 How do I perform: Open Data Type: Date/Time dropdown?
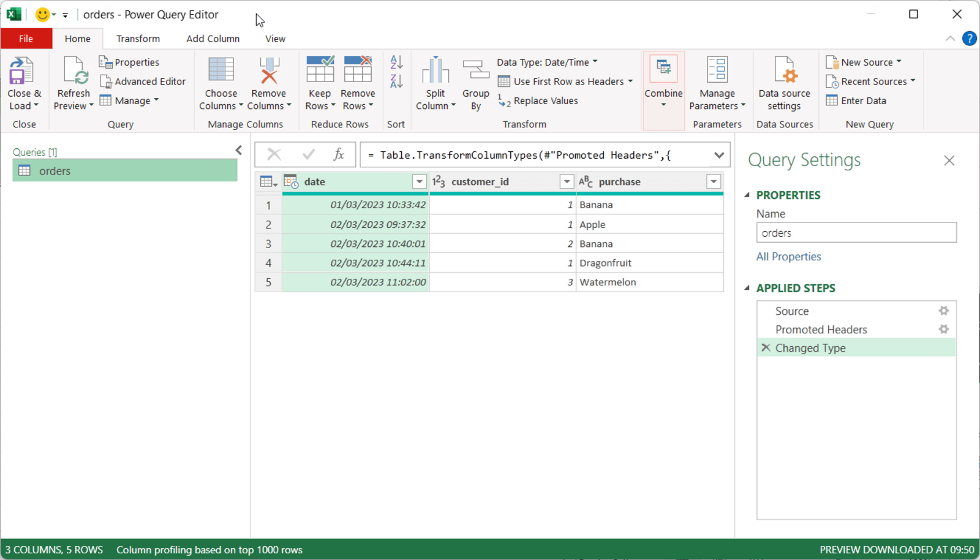tap(547, 62)
